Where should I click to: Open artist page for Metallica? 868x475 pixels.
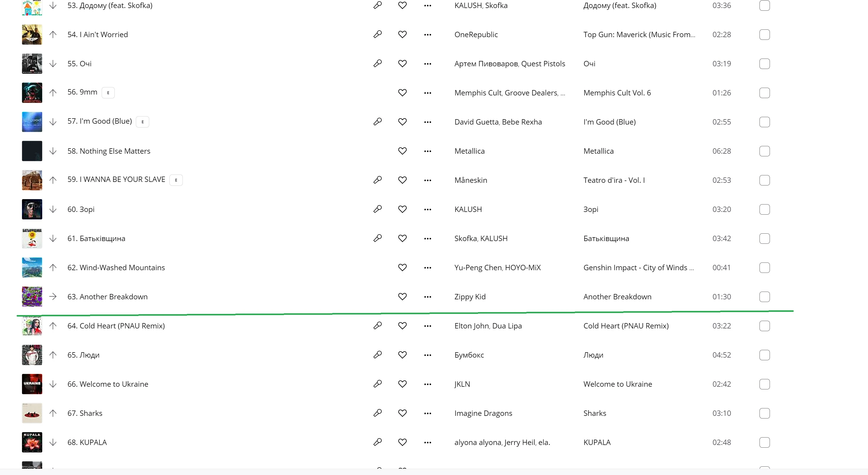tap(469, 151)
